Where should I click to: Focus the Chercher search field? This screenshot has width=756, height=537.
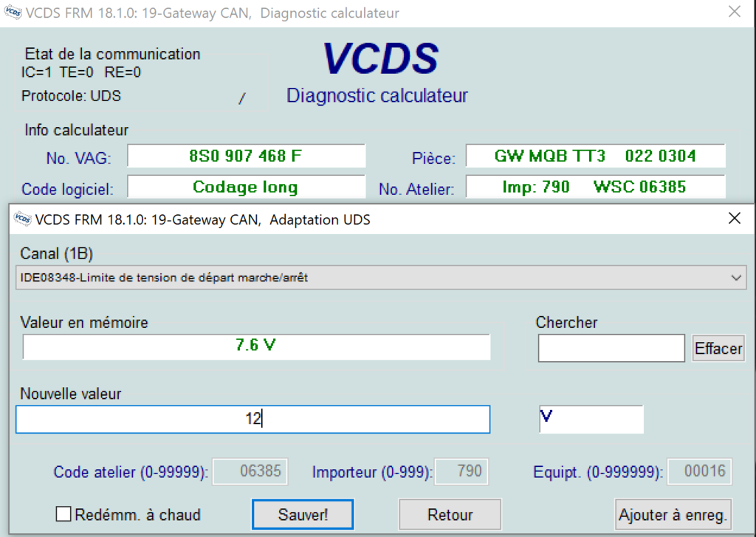click(611, 349)
